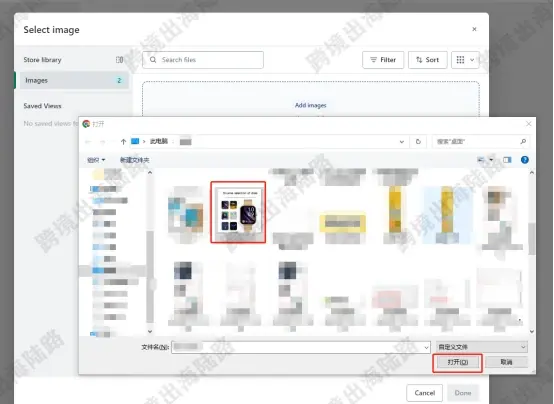
Task: Click the refresh icon in file dialog
Action: tap(418, 142)
